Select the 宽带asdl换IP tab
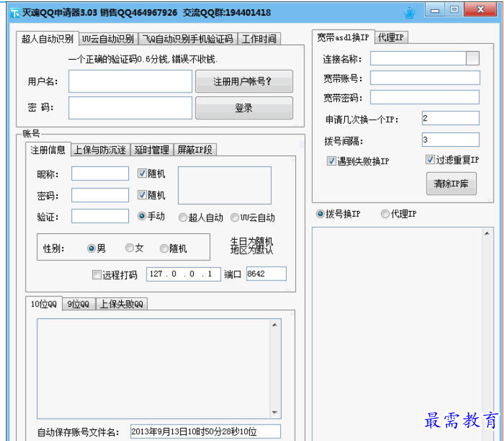Viewport: 504px width, 441px height. (343, 37)
